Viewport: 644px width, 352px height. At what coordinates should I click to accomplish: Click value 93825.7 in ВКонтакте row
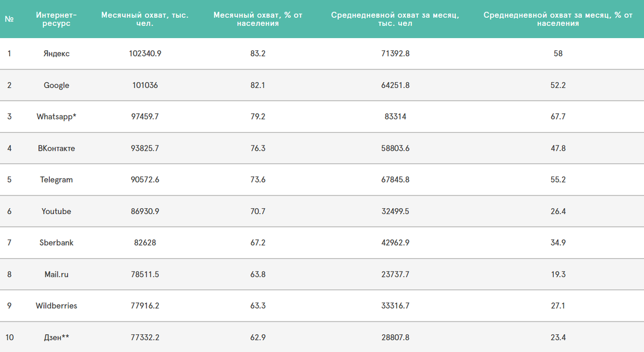145,148
